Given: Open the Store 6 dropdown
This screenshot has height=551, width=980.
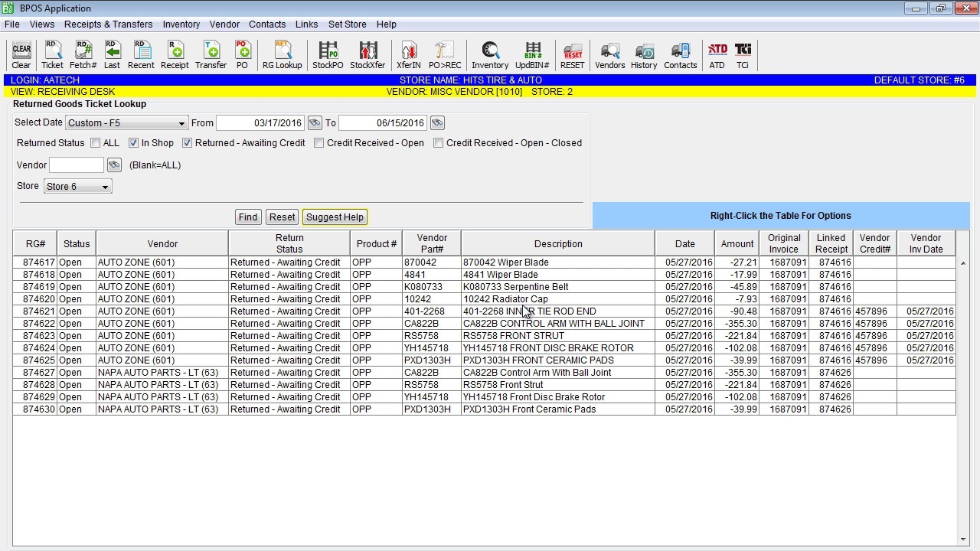Looking at the screenshot, I should point(77,187).
